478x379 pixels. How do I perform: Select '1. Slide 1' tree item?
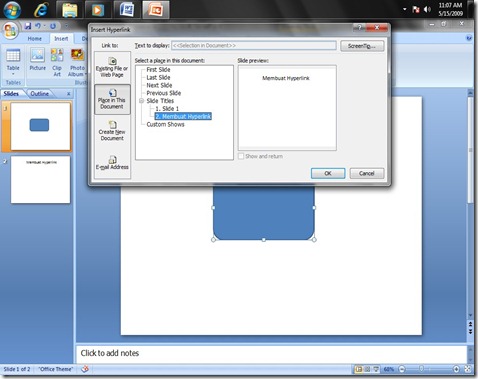tap(167, 109)
